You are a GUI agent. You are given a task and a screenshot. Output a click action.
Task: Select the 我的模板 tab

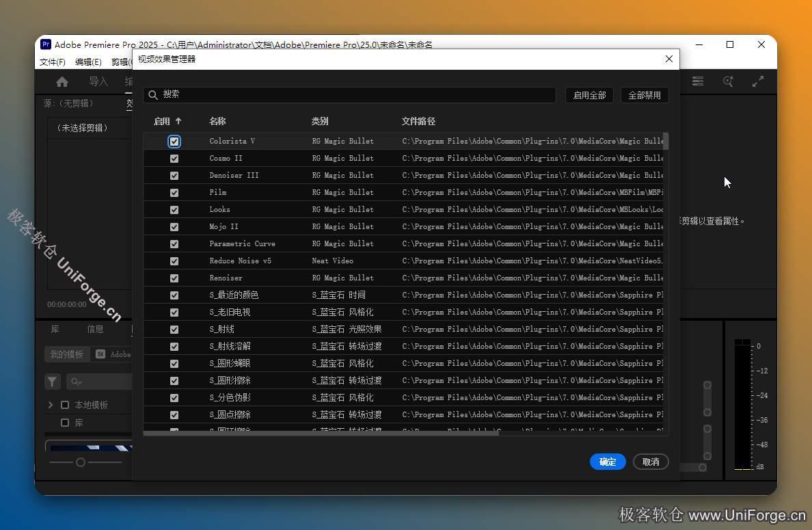pyautogui.click(x=67, y=354)
